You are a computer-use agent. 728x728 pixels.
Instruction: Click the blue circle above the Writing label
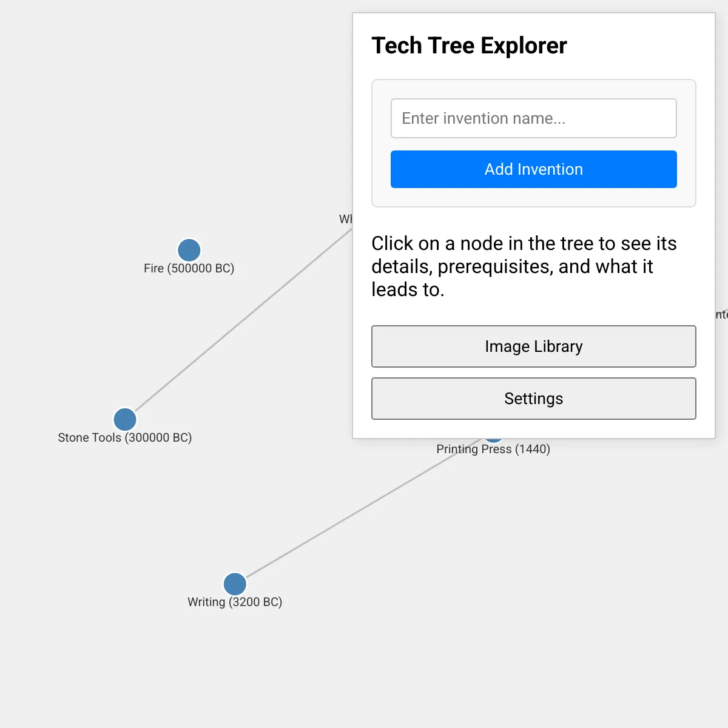coord(235,584)
